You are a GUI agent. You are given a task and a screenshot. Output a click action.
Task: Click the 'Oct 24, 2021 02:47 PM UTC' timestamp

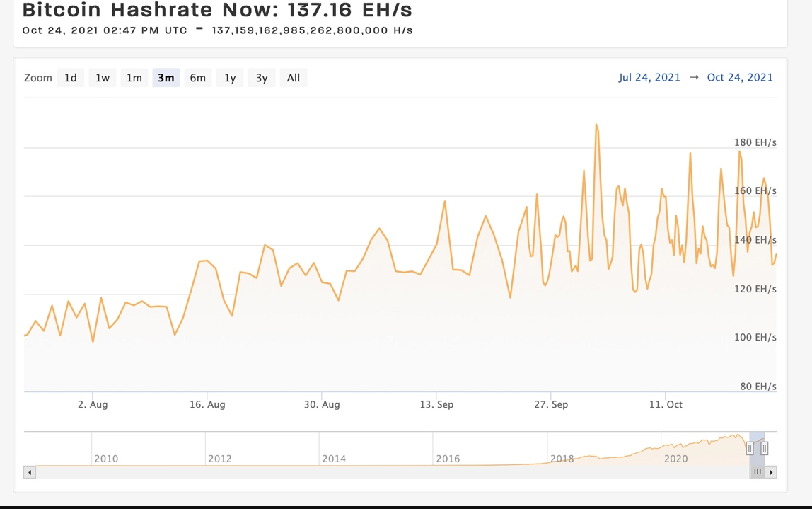(105, 30)
